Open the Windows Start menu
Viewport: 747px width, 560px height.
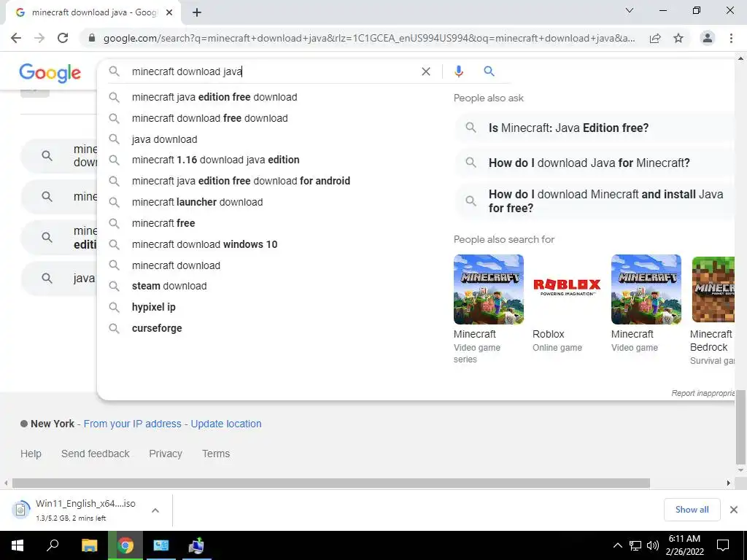[x=18, y=545]
